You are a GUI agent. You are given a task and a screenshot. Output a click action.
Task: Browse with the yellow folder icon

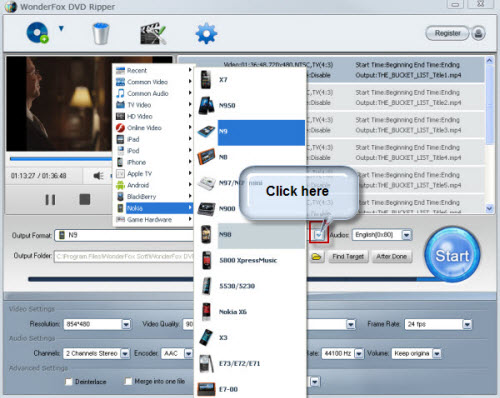click(316, 257)
